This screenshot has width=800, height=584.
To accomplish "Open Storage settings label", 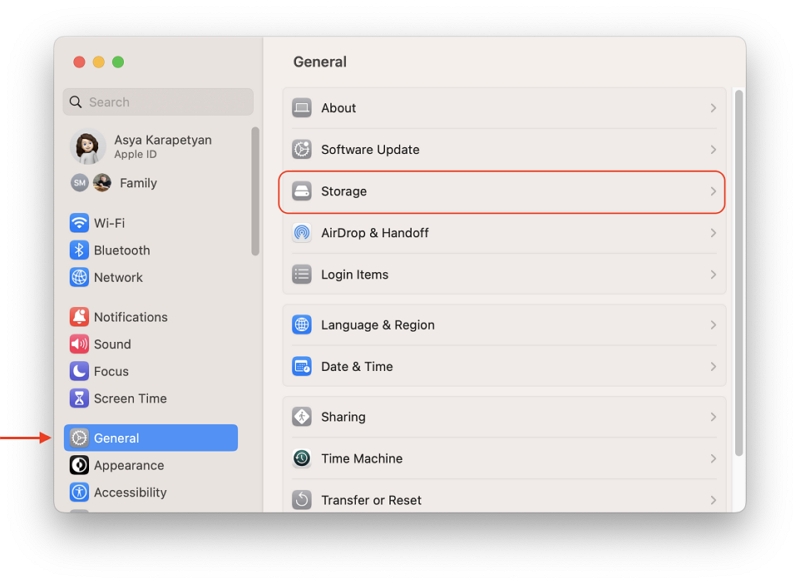I will 344,191.
